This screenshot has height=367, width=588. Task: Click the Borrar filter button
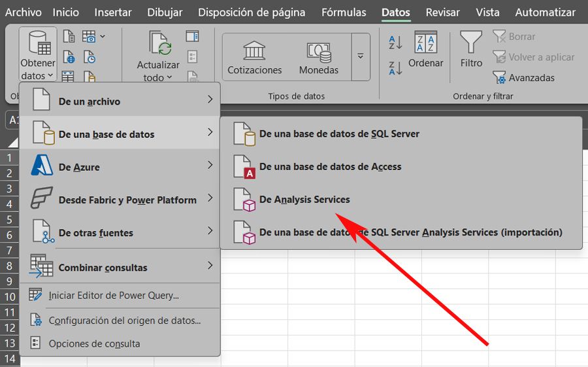[514, 37]
